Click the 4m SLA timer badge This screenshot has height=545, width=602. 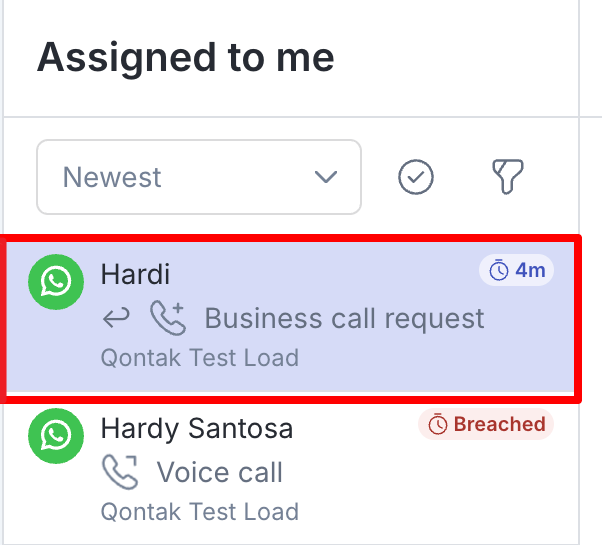point(516,271)
